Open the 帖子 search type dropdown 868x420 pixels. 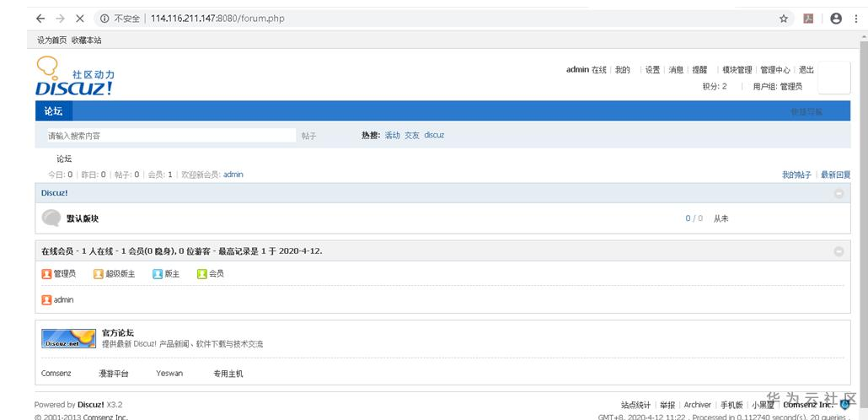[309, 135]
